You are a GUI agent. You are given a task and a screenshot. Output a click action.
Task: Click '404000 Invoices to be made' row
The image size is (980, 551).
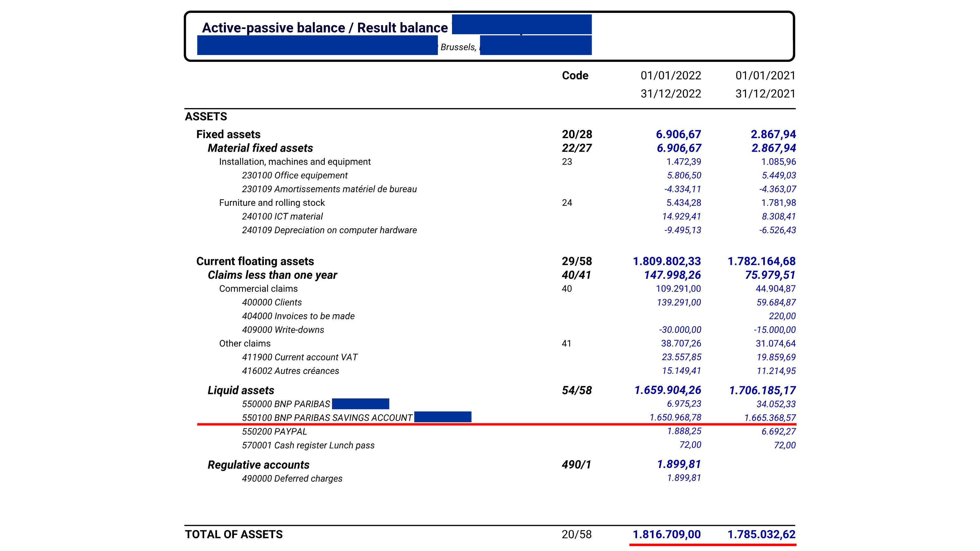pyautogui.click(x=298, y=316)
